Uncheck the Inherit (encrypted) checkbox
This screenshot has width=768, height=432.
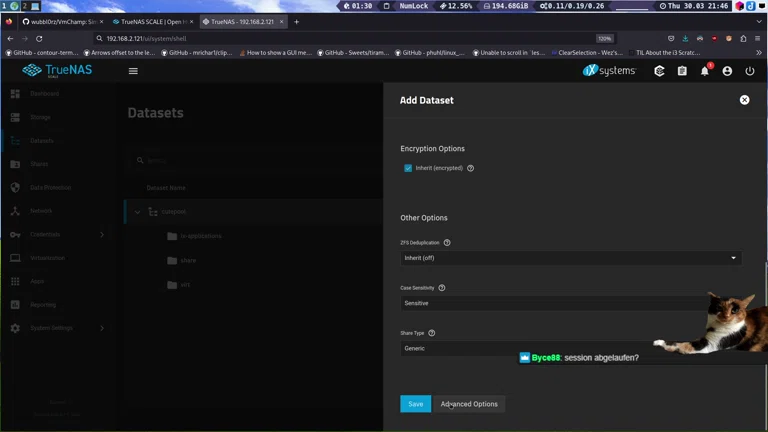(x=408, y=168)
